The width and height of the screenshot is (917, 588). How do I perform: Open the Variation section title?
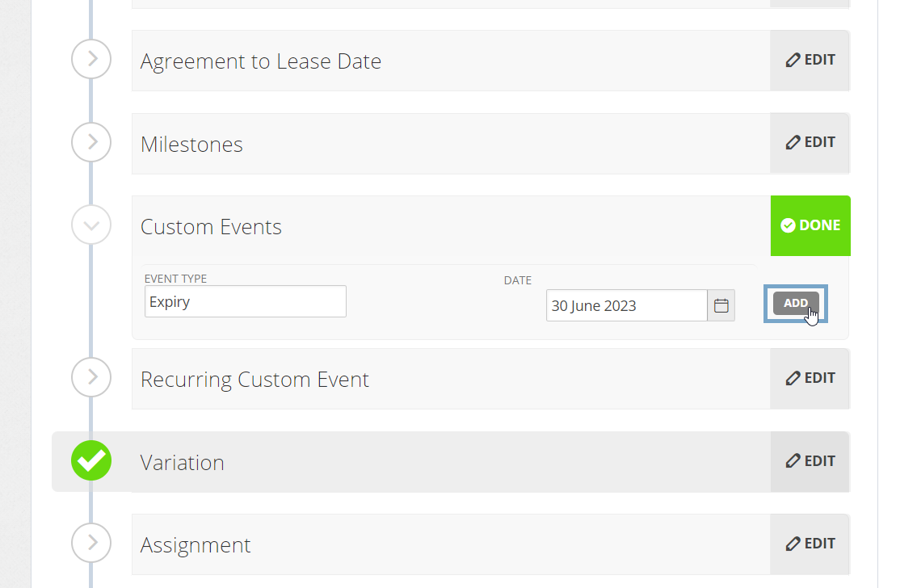click(x=183, y=462)
